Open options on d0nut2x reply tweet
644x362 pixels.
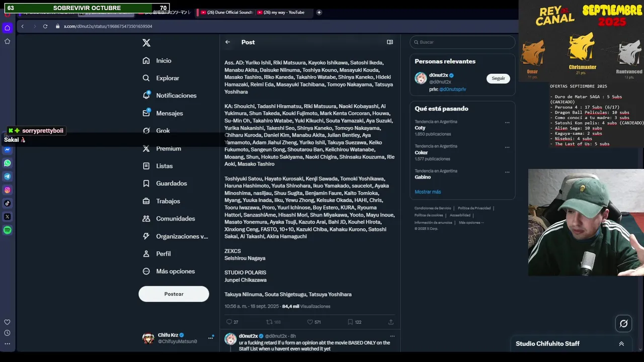pos(392,336)
